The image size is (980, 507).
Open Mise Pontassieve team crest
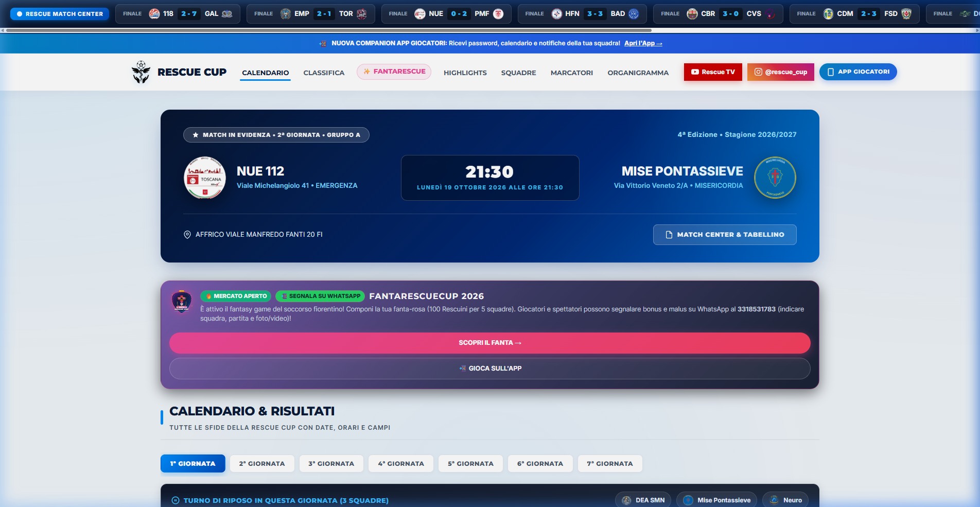[775, 178]
